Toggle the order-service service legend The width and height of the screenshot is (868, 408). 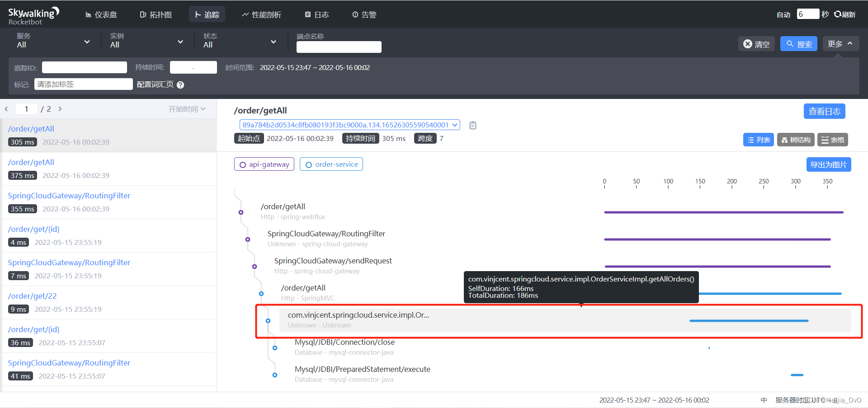tap(331, 164)
